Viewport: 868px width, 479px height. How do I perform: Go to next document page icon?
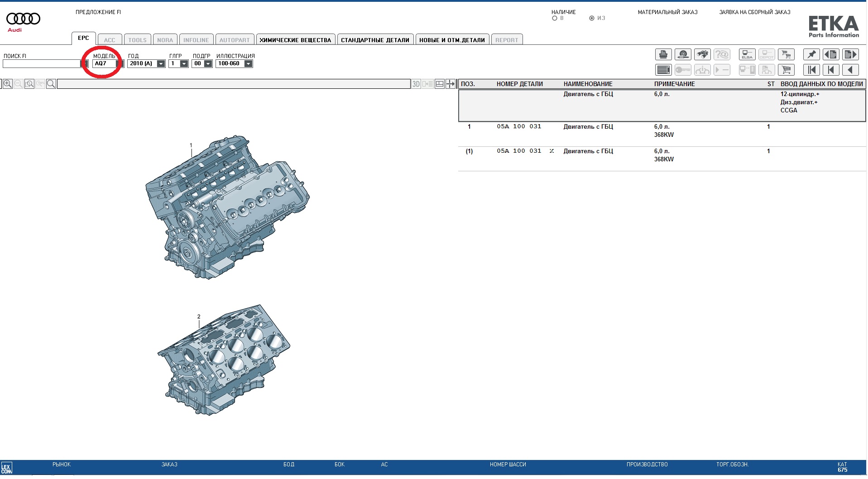coord(850,55)
